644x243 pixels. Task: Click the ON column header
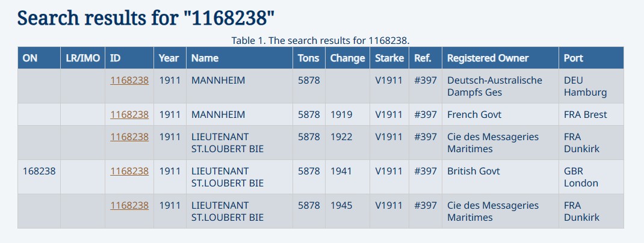click(30, 58)
